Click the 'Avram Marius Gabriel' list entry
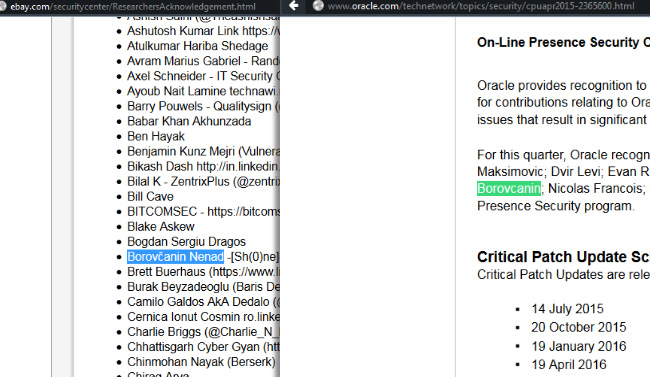The width and height of the screenshot is (650, 377). click(x=203, y=61)
